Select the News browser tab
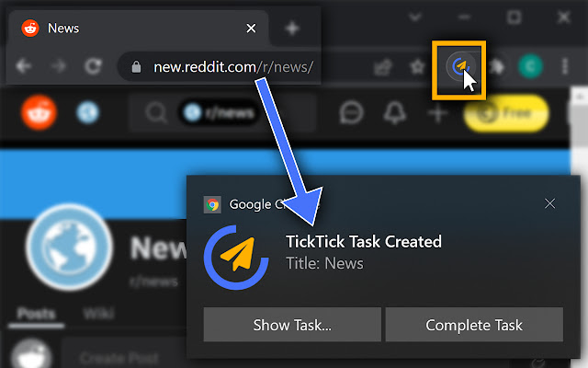The width and height of the screenshot is (588, 368). click(x=138, y=29)
